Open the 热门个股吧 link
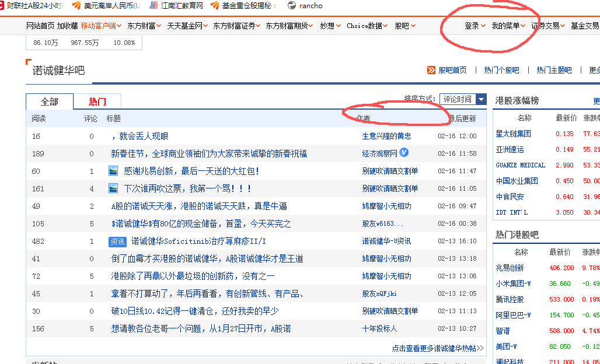The image size is (600, 364). click(x=502, y=71)
